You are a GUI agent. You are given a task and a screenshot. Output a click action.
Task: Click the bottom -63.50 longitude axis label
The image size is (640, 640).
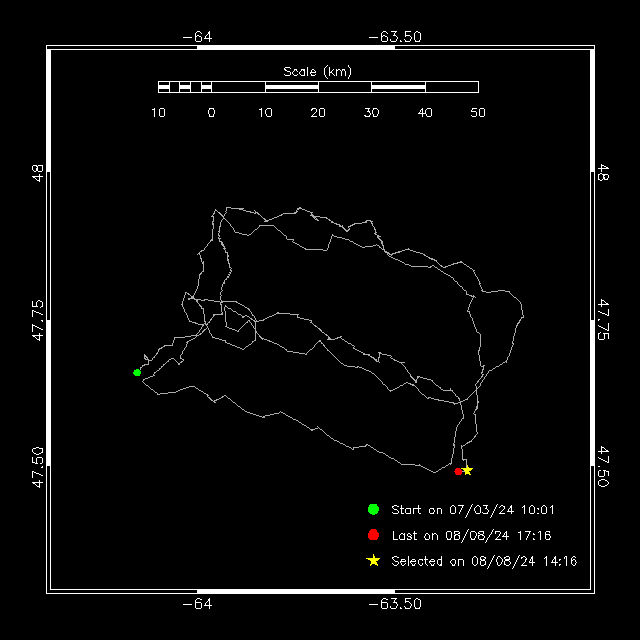[x=395, y=604]
